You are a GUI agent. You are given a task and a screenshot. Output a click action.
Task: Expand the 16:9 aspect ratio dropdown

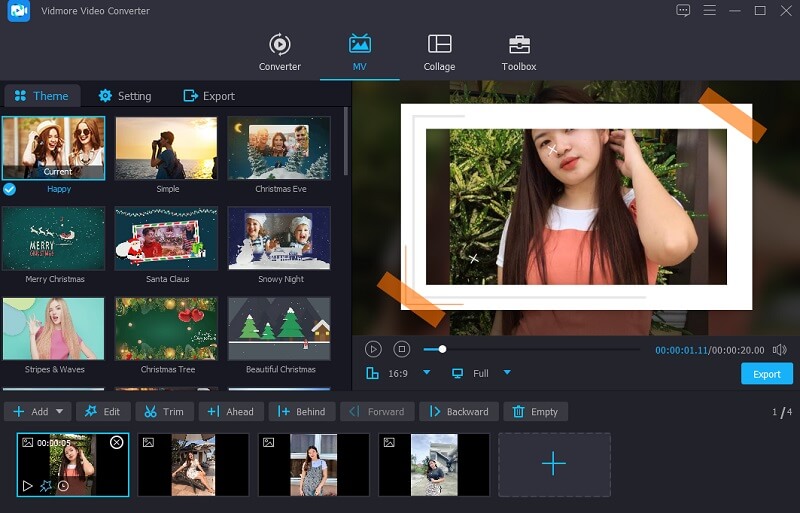click(x=426, y=373)
